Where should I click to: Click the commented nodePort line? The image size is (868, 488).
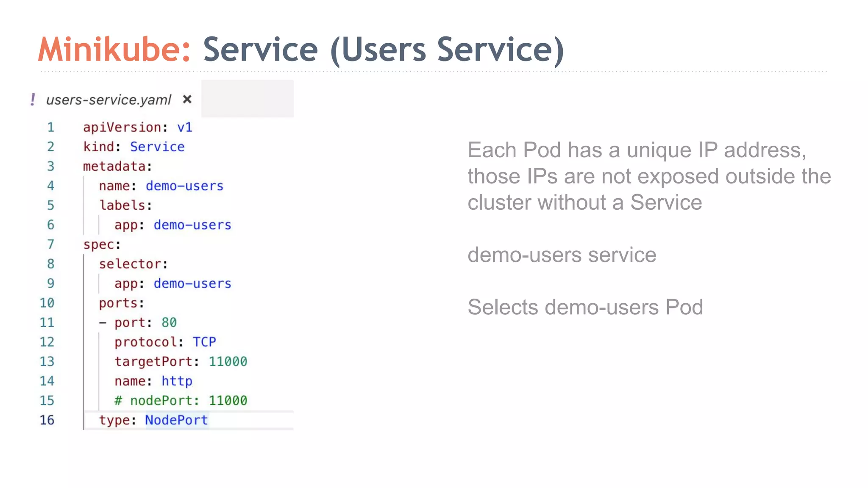pyautogui.click(x=181, y=400)
